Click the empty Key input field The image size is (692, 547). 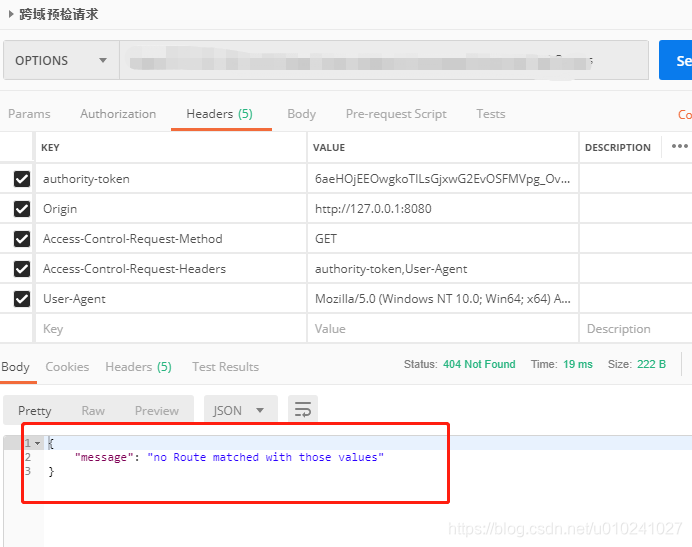[x=171, y=329]
